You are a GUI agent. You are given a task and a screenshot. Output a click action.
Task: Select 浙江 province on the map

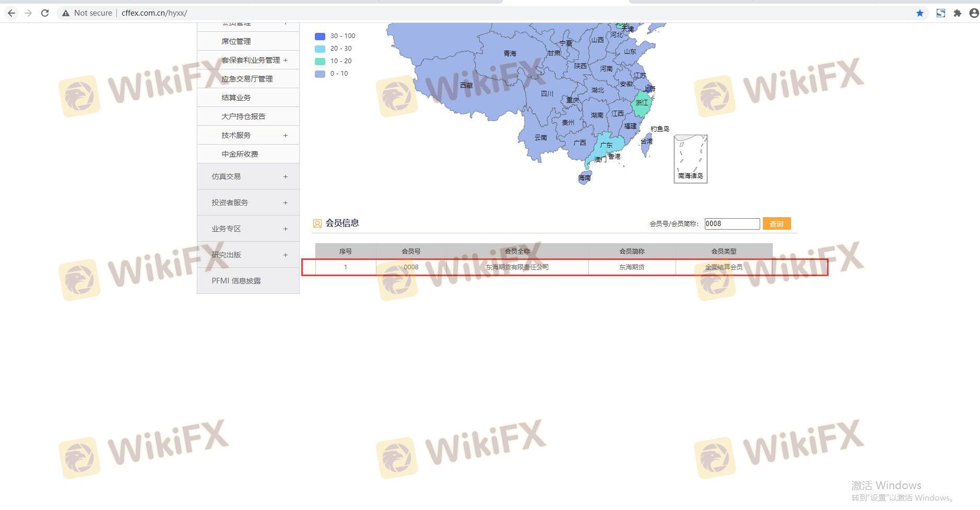[641, 104]
